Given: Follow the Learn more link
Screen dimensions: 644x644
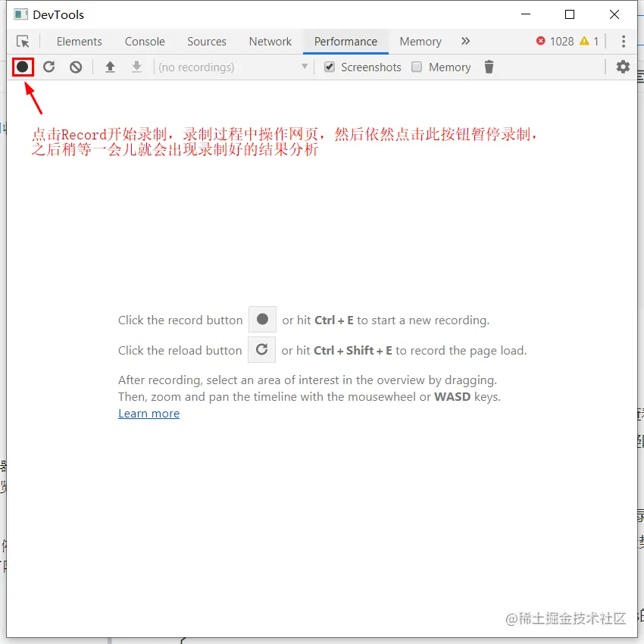Looking at the screenshot, I should (148, 413).
